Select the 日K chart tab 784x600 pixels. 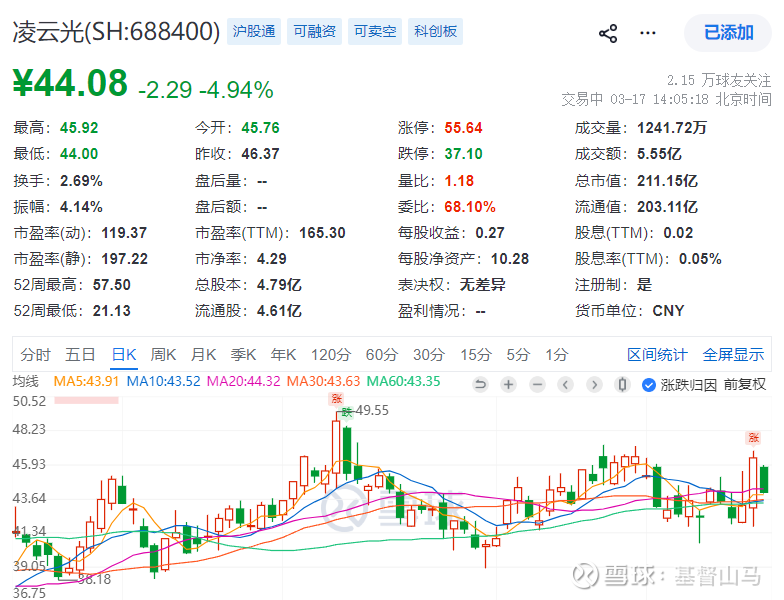[124, 355]
